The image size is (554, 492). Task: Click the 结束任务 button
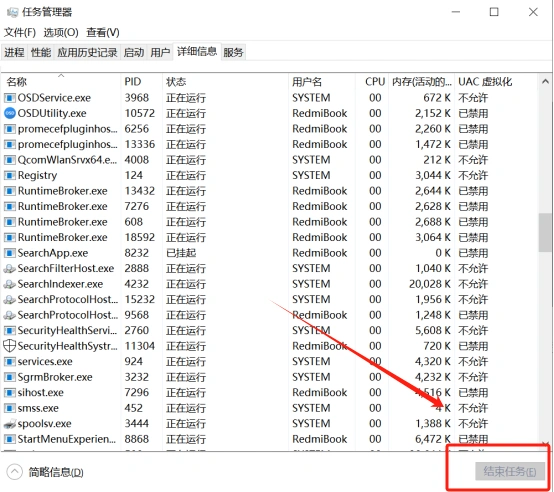pyautogui.click(x=510, y=471)
